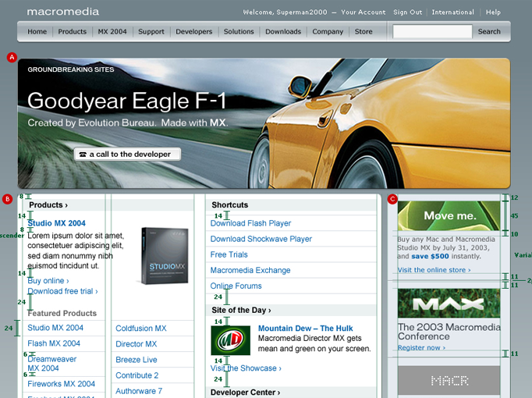Open the Developers navigation tab

[x=193, y=32]
